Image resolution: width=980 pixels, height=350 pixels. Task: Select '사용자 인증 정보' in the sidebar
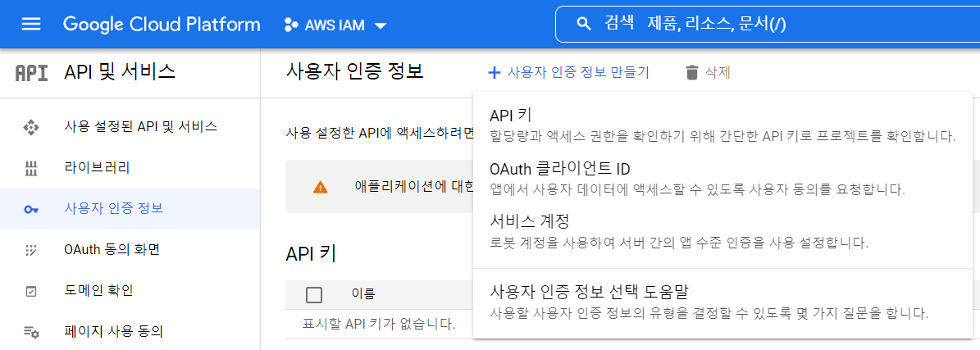pos(130,209)
